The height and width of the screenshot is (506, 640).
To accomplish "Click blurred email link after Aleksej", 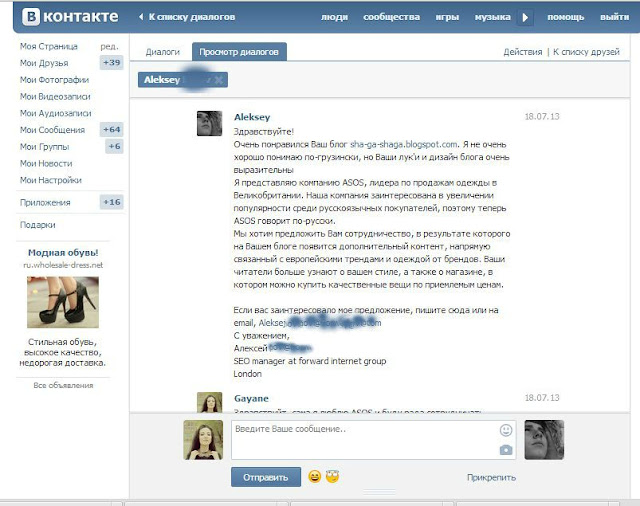I will coord(320,323).
